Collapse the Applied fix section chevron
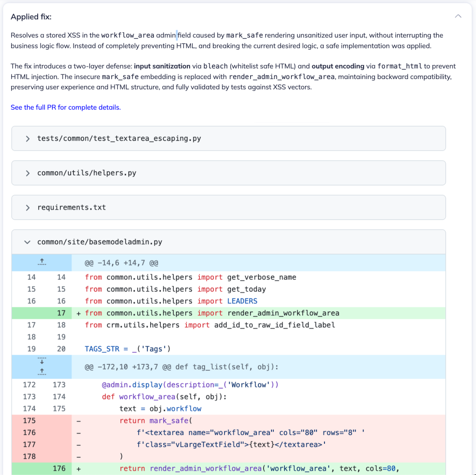476x475 pixels. [x=458, y=16]
